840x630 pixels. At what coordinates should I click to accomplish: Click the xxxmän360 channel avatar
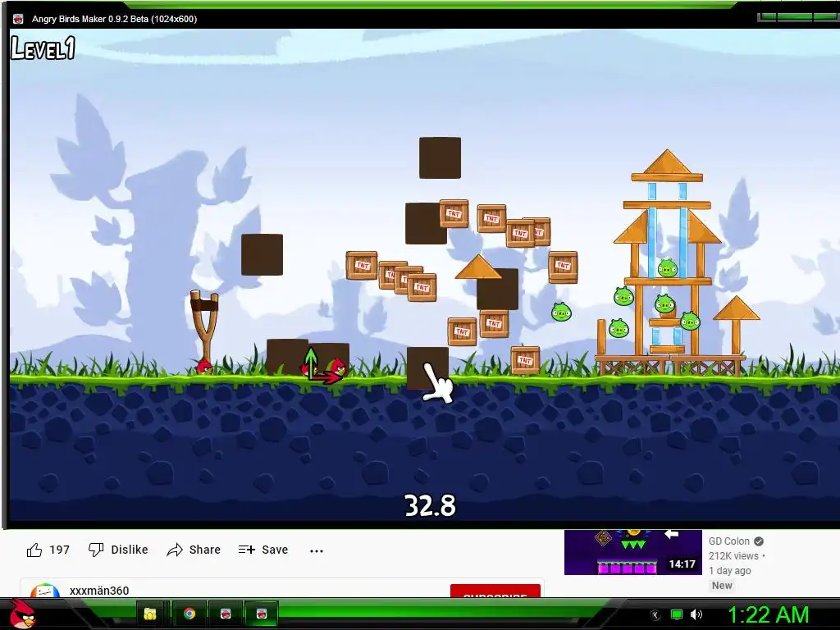tap(45, 591)
